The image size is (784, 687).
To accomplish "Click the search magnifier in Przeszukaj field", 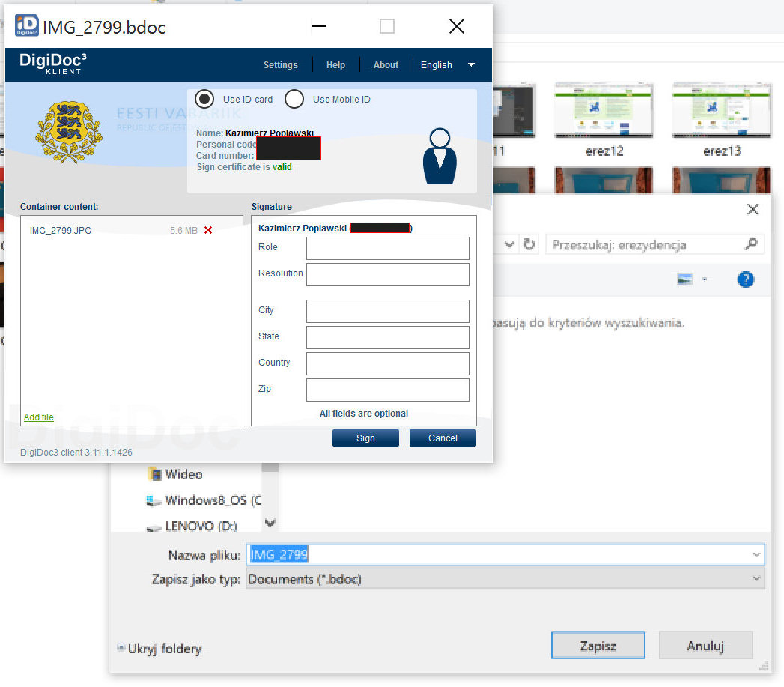I will [751, 244].
